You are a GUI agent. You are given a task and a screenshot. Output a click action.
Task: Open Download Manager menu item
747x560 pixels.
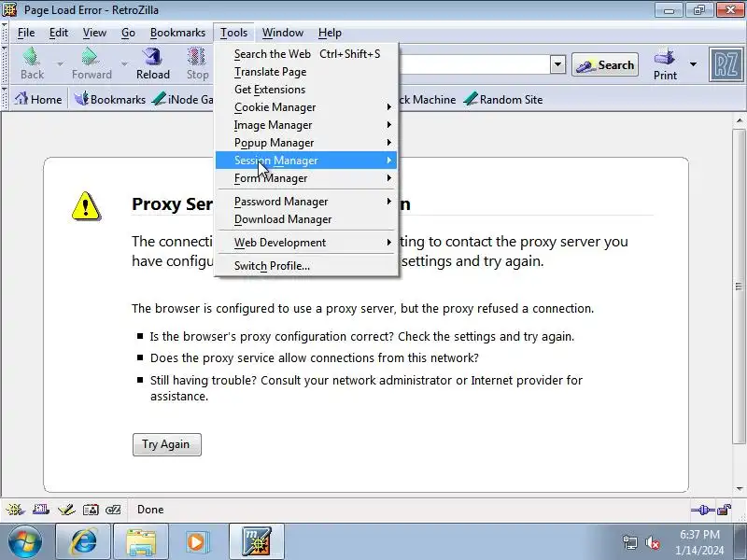point(306,219)
